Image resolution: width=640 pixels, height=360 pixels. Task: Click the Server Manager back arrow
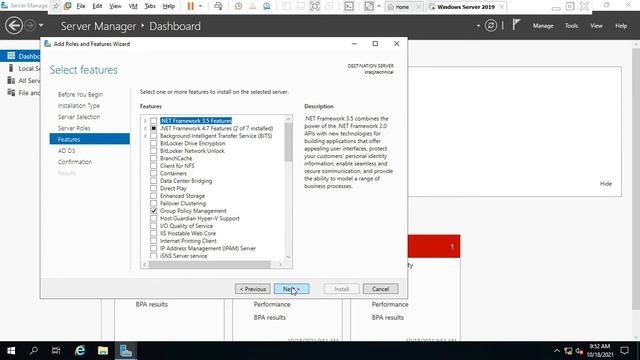click(x=13, y=26)
